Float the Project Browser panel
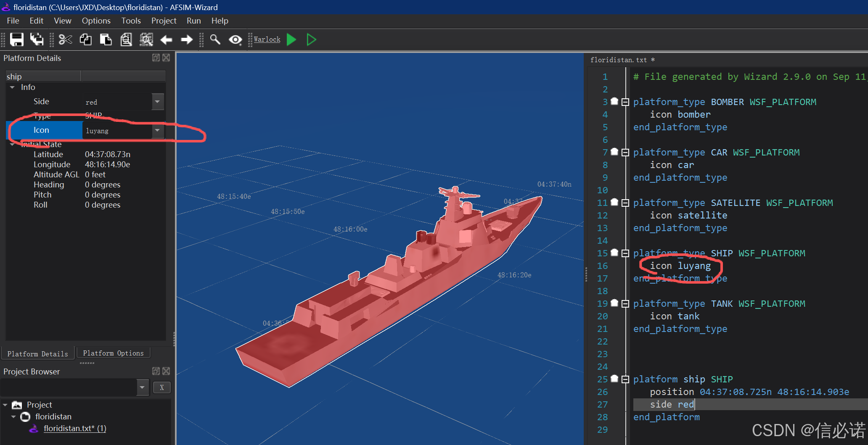Image resolution: width=868 pixels, height=445 pixels. point(156,371)
